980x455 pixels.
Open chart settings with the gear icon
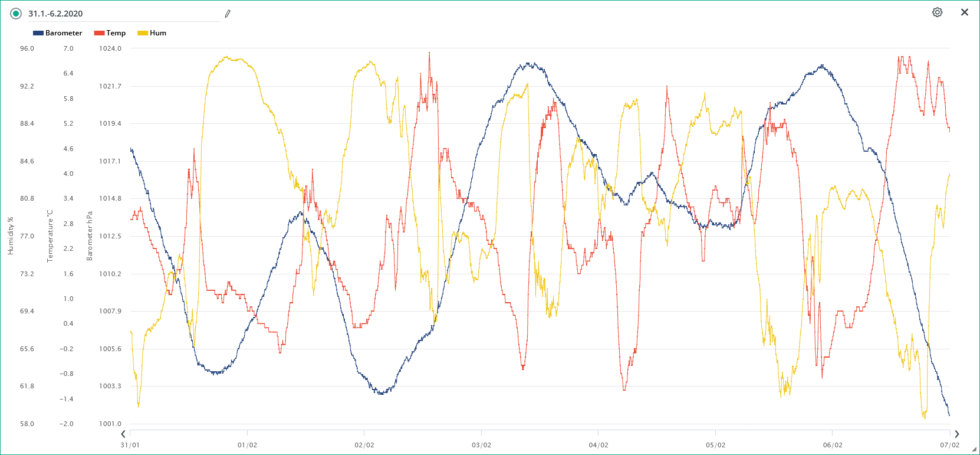pyautogui.click(x=937, y=12)
